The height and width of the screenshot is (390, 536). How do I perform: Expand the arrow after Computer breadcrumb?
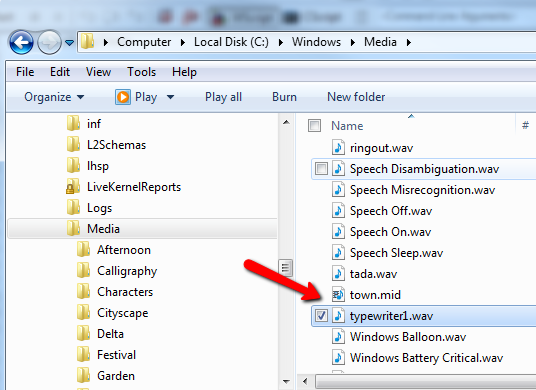[x=183, y=42]
